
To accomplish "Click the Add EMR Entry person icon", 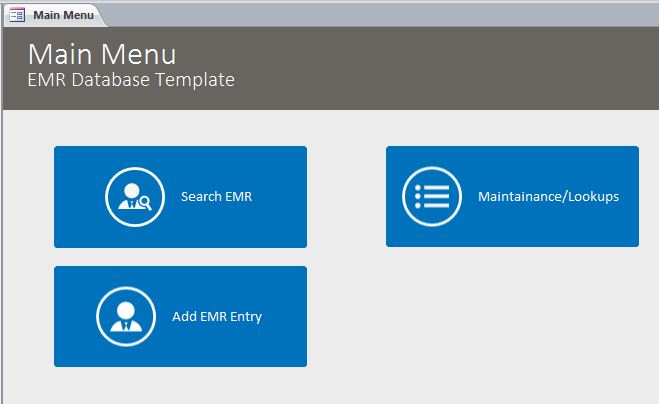I will pyautogui.click(x=126, y=317).
